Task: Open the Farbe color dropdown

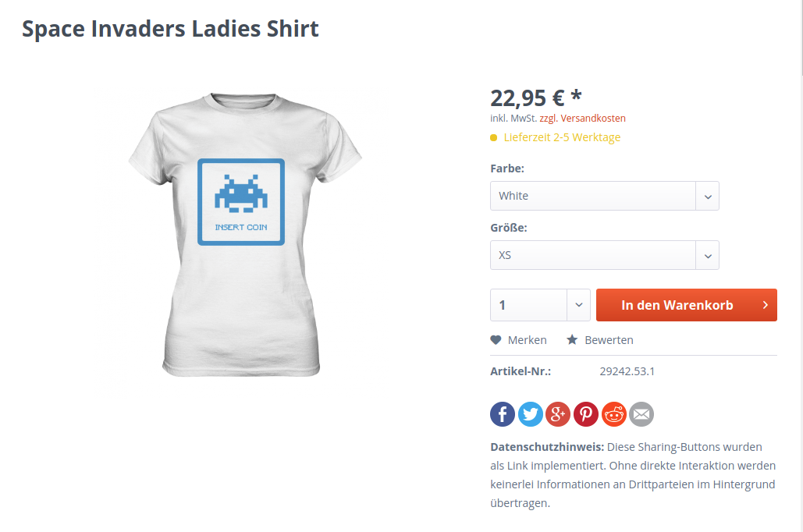Action: (x=604, y=196)
